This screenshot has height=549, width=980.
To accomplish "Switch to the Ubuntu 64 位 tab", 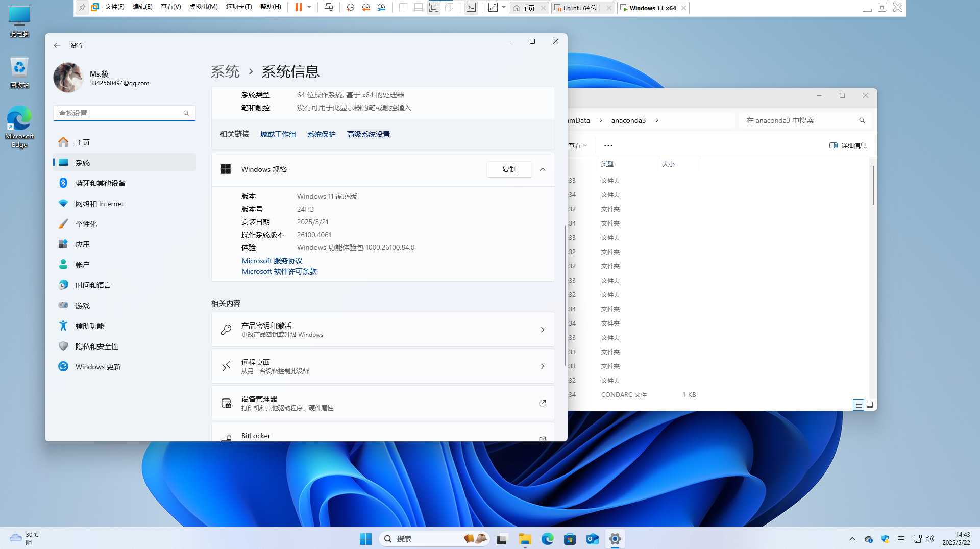I will (x=580, y=8).
